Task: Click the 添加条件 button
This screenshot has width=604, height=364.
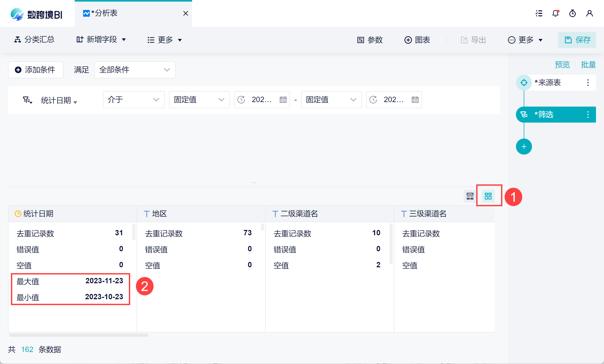Action: 35,70
